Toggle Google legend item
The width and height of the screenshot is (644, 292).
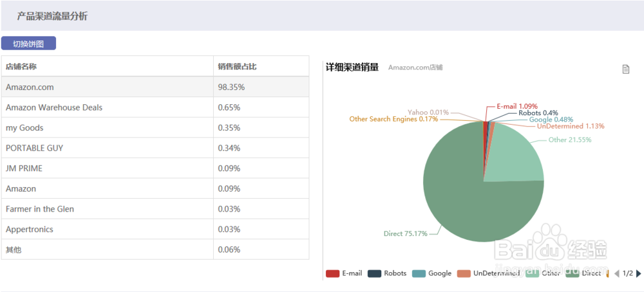(431, 273)
